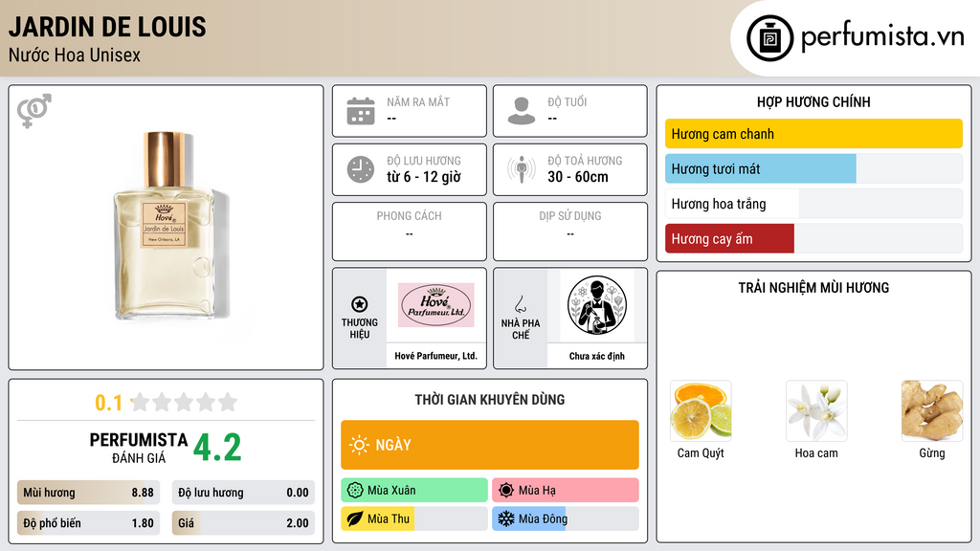Select the Mùa Thu season bar

(414, 518)
